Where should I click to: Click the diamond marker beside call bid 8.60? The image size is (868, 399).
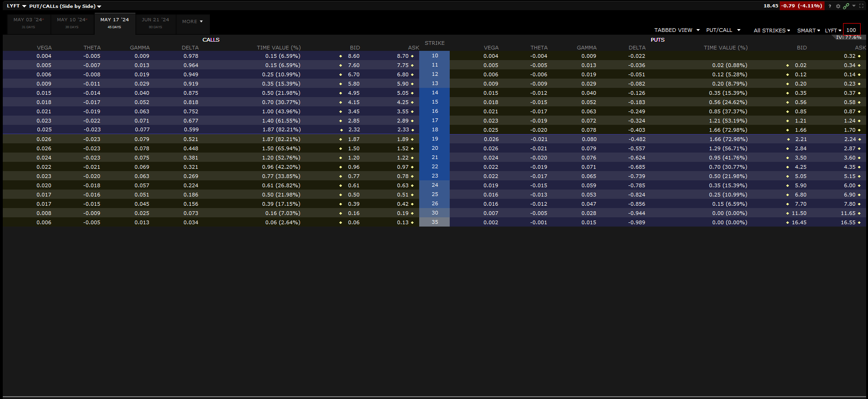341,56
